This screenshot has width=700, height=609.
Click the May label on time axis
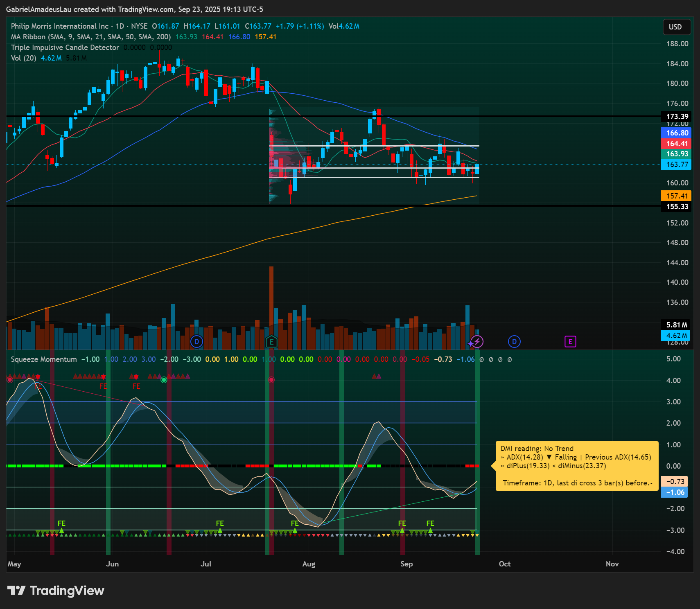click(x=14, y=564)
